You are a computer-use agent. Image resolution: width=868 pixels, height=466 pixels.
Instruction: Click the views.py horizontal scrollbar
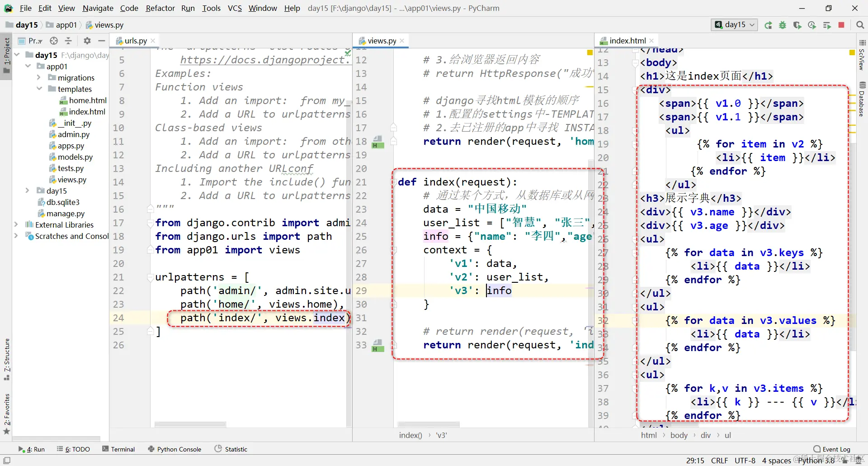point(429,424)
